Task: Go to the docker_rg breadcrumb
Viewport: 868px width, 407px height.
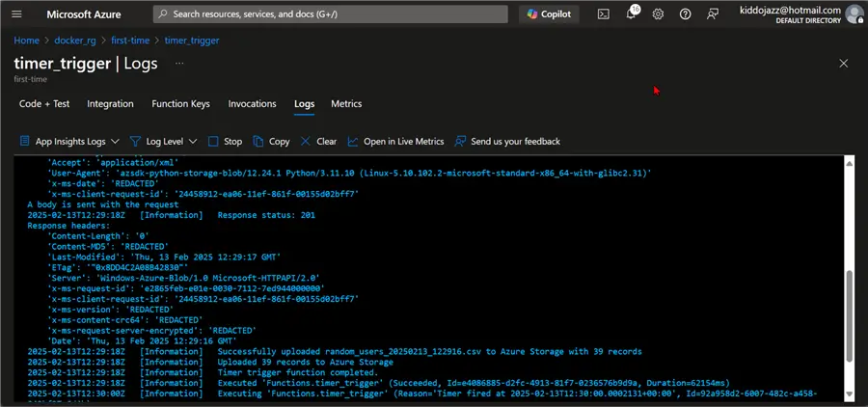Action: (x=74, y=41)
